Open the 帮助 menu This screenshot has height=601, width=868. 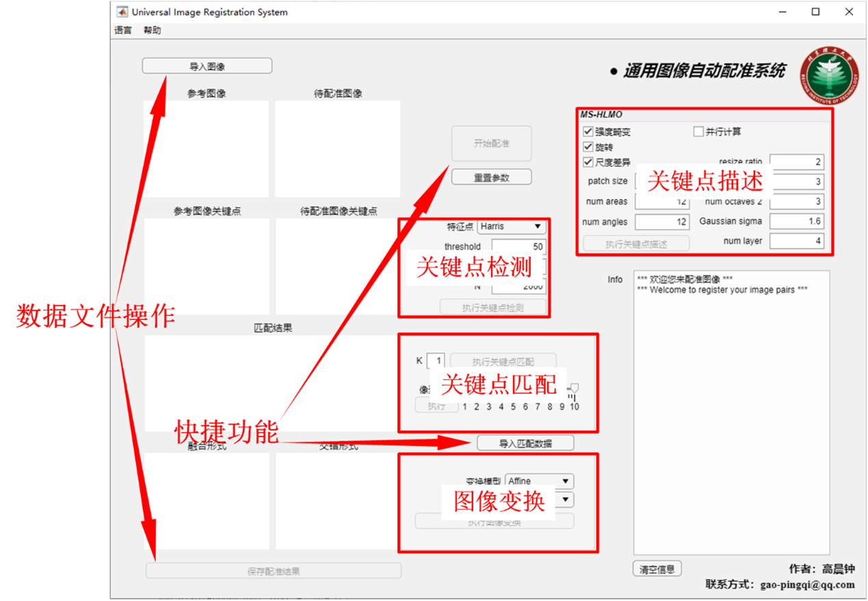pos(153,30)
